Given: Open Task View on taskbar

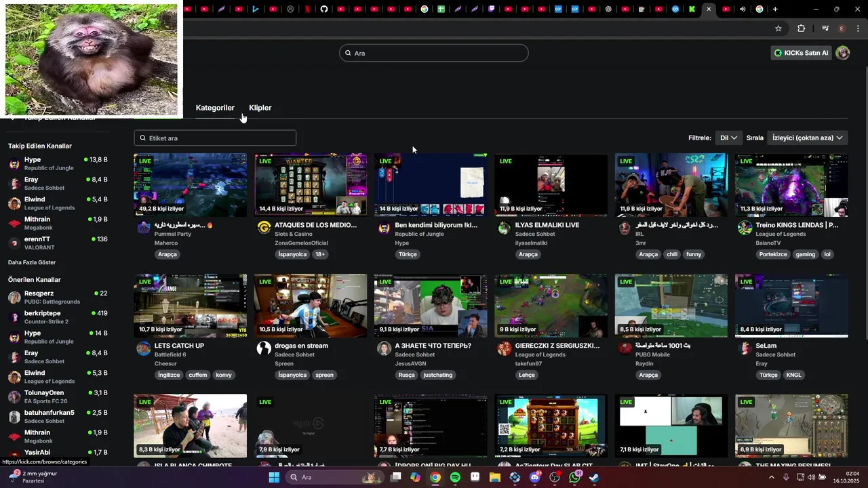Looking at the screenshot, I should [395, 477].
